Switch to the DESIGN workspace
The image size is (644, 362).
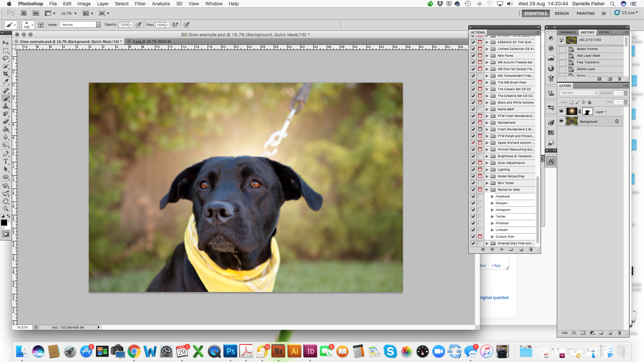(x=561, y=13)
